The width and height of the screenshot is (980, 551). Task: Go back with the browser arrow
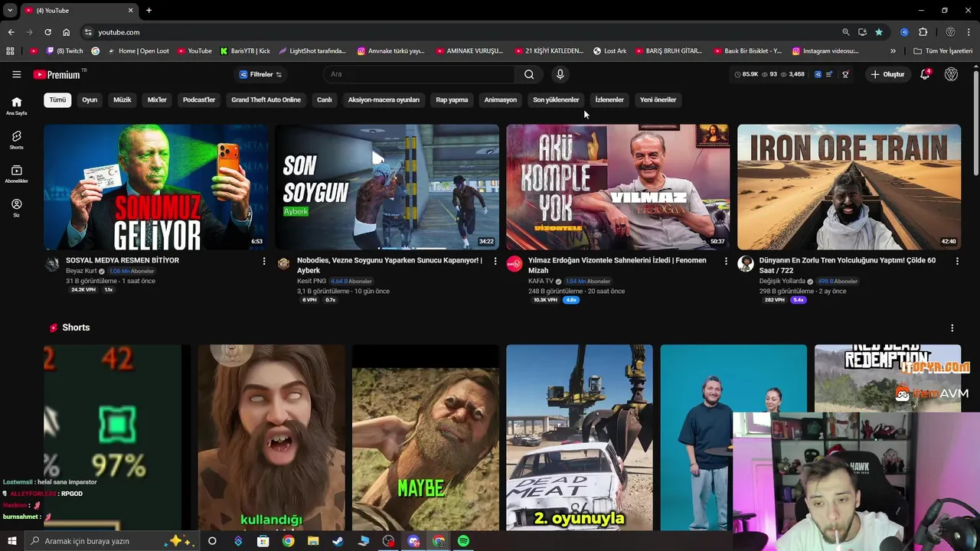coord(11,32)
